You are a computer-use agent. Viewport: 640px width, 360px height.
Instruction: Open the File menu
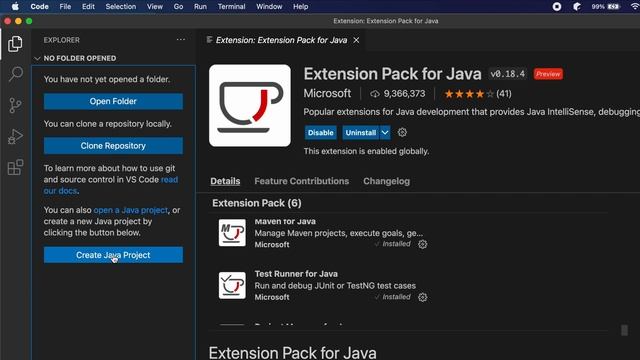[65, 7]
